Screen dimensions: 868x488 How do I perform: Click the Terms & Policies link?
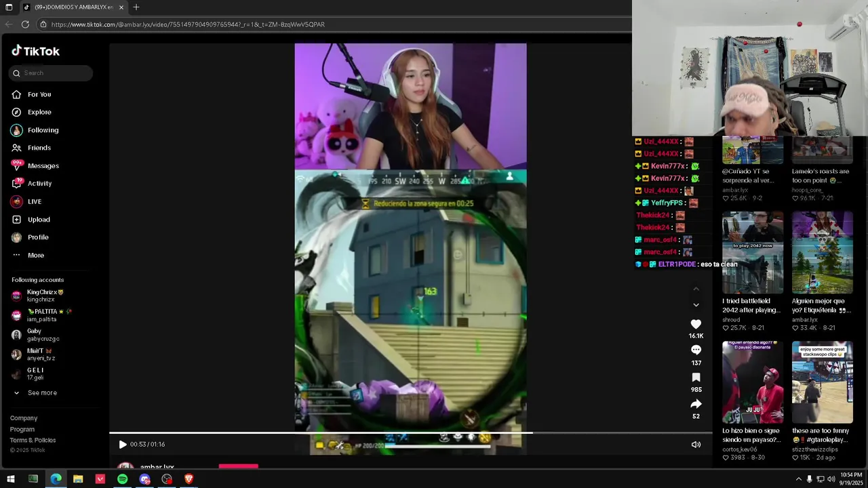click(33, 440)
